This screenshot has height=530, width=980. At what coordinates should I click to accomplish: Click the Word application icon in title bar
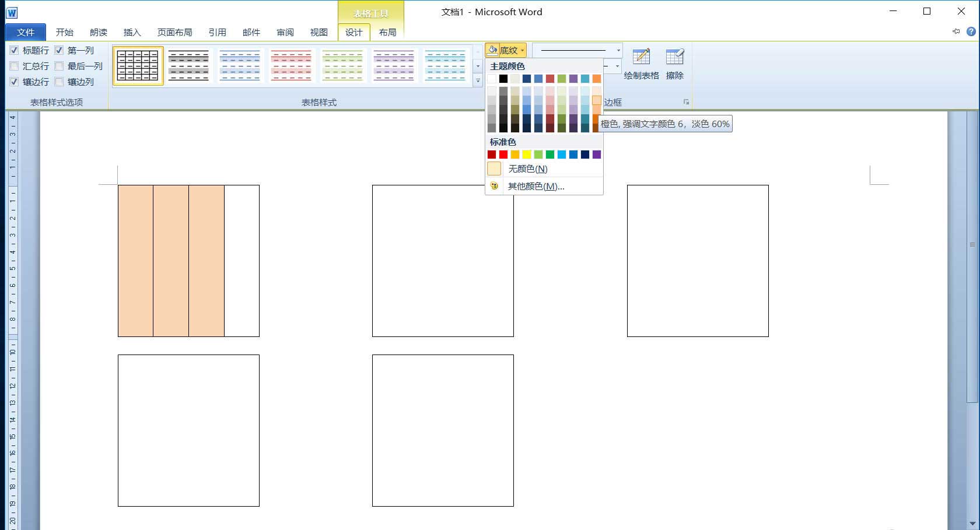pos(12,12)
